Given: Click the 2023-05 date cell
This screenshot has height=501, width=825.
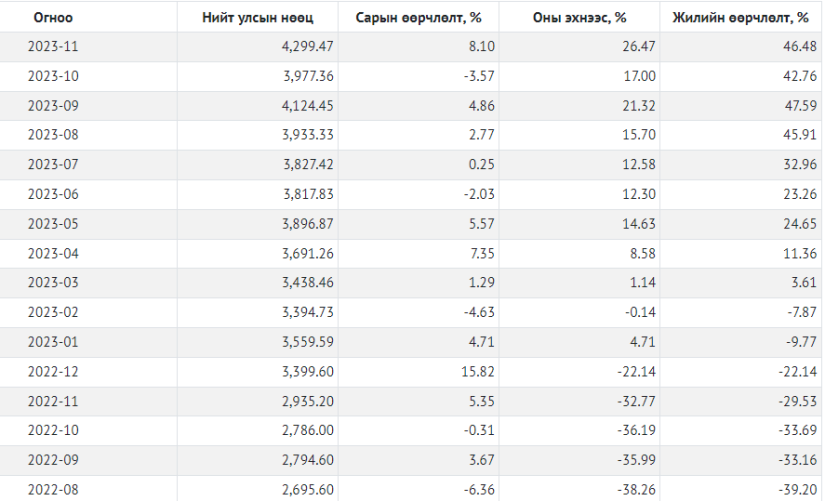Looking at the screenshot, I should tap(53, 224).
